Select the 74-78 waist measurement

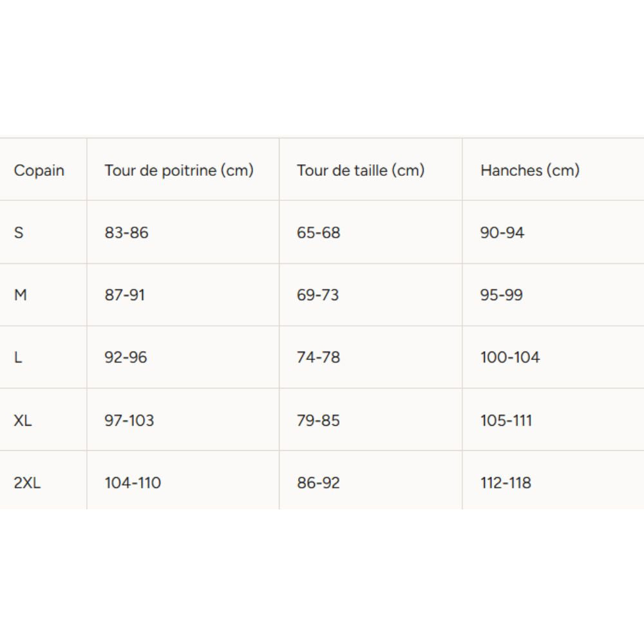click(x=318, y=357)
